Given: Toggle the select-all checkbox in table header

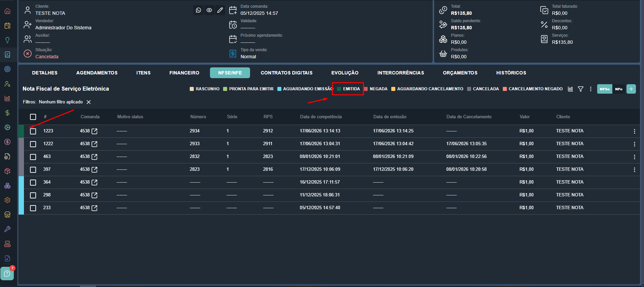Looking at the screenshot, I should point(33,117).
